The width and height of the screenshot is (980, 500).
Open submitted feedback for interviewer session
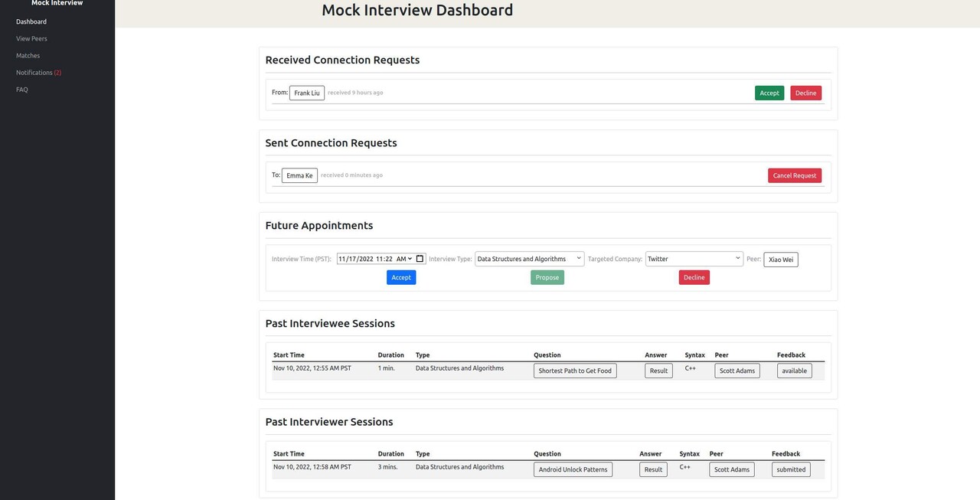coord(790,469)
